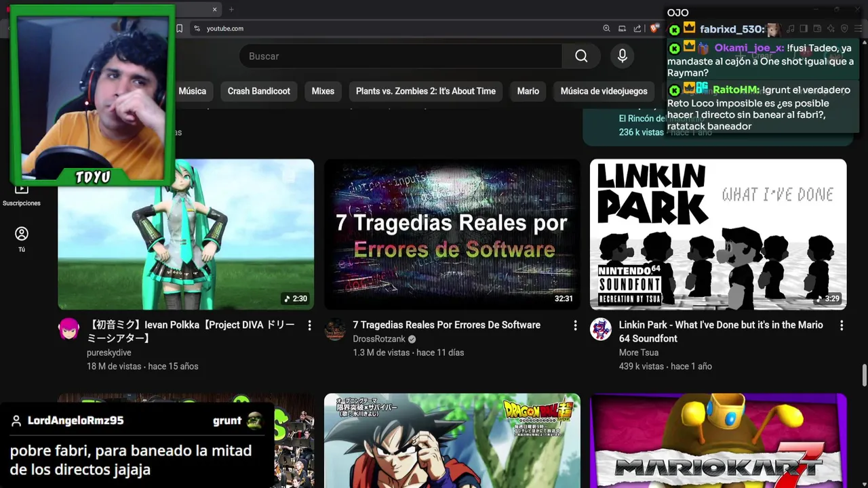Click the cast/install icon in address bar
The height and width of the screenshot is (488, 868).
(622, 28)
